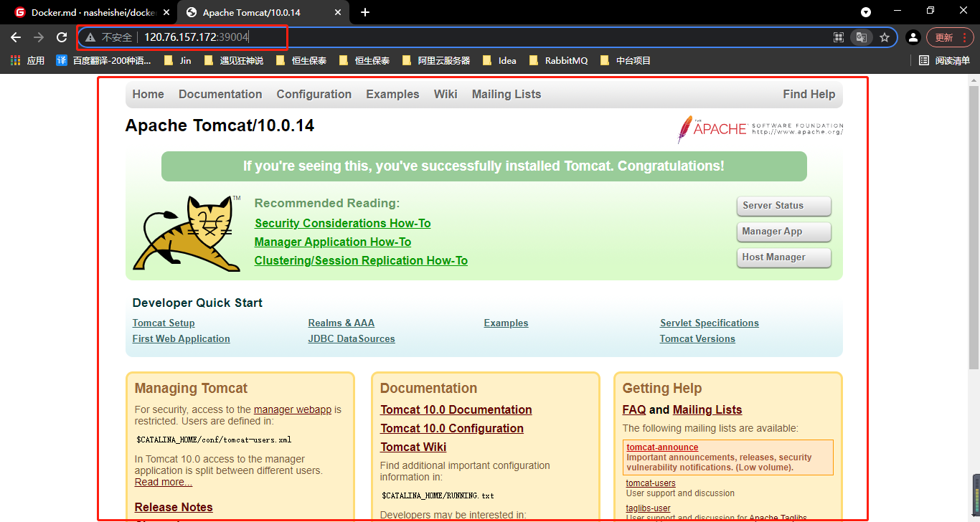The width and height of the screenshot is (980, 522).
Task: Click Home in Tomcat navigation bar
Action: coord(148,95)
